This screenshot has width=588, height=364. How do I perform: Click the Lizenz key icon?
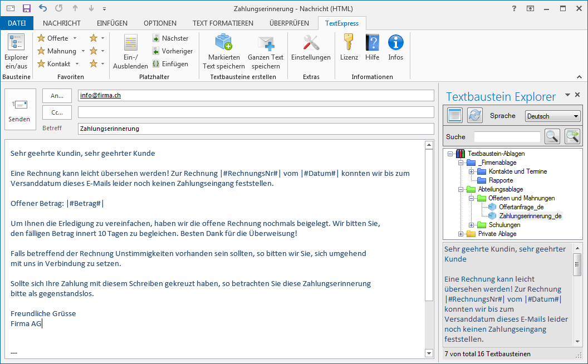(349, 43)
